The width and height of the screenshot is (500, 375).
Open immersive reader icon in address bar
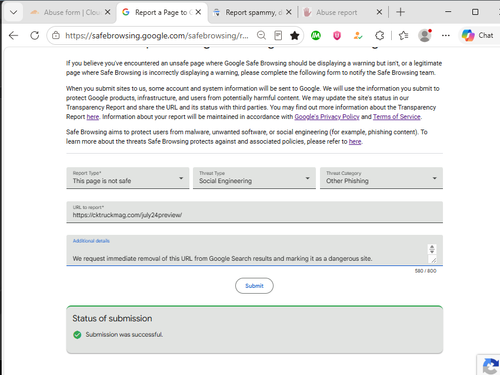pos(278,35)
